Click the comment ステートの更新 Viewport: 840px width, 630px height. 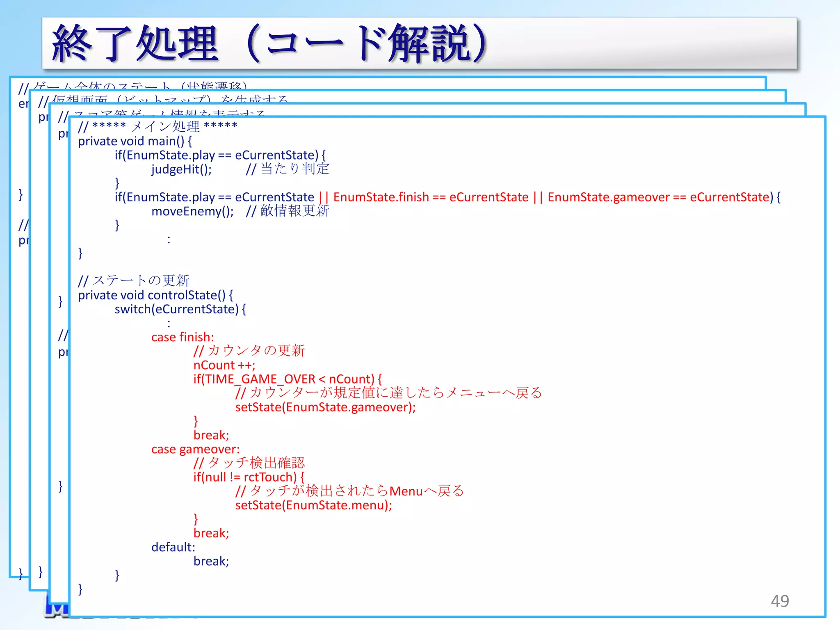tap(134, 281)
